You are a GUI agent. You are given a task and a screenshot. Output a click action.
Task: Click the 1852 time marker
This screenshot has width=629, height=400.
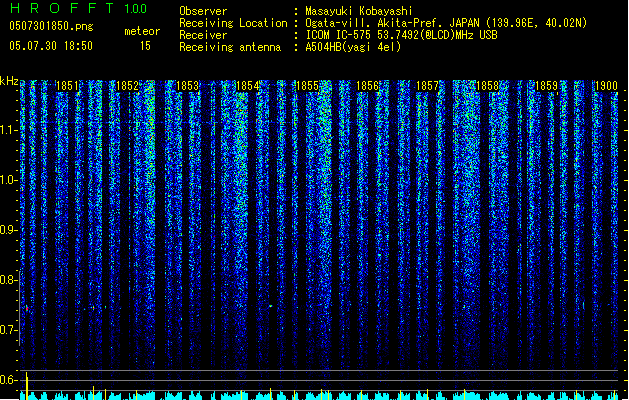tap(127, 86)
